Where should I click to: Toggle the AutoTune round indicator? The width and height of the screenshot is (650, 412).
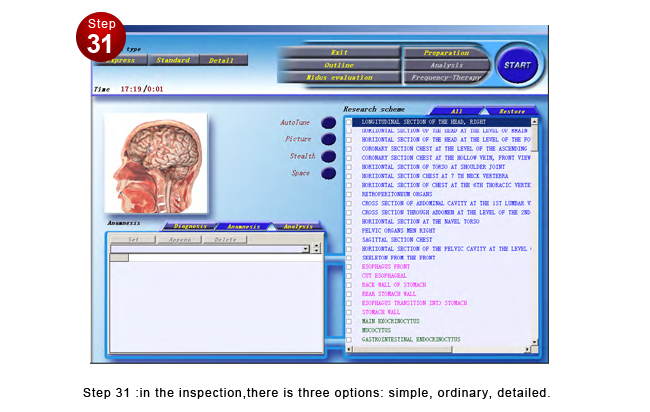click(x=328, y=123)
